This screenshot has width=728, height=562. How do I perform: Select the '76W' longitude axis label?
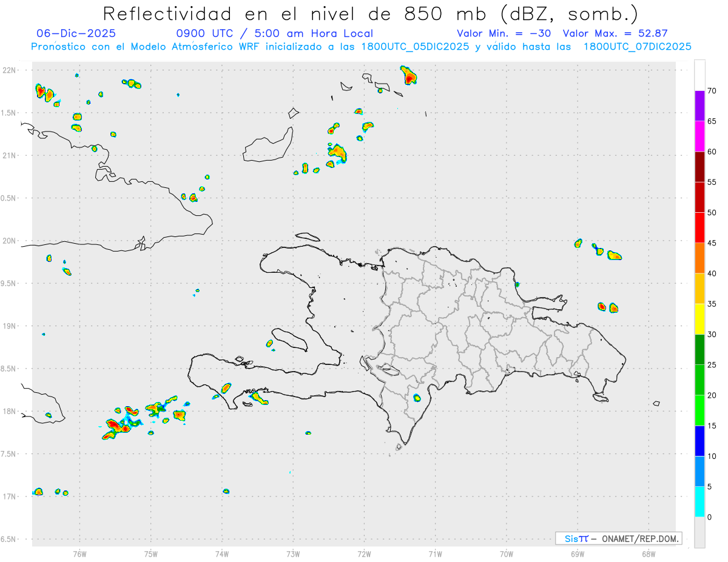click(79, 554)
